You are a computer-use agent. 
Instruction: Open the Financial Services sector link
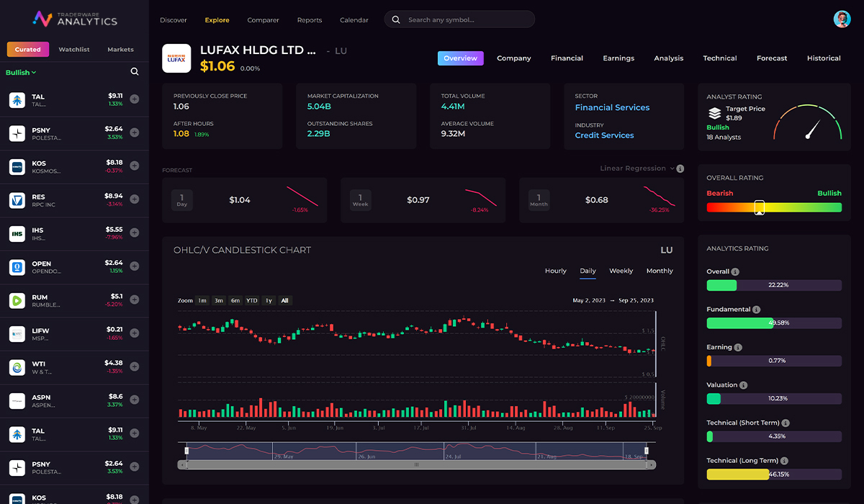[x=612, y=108]
